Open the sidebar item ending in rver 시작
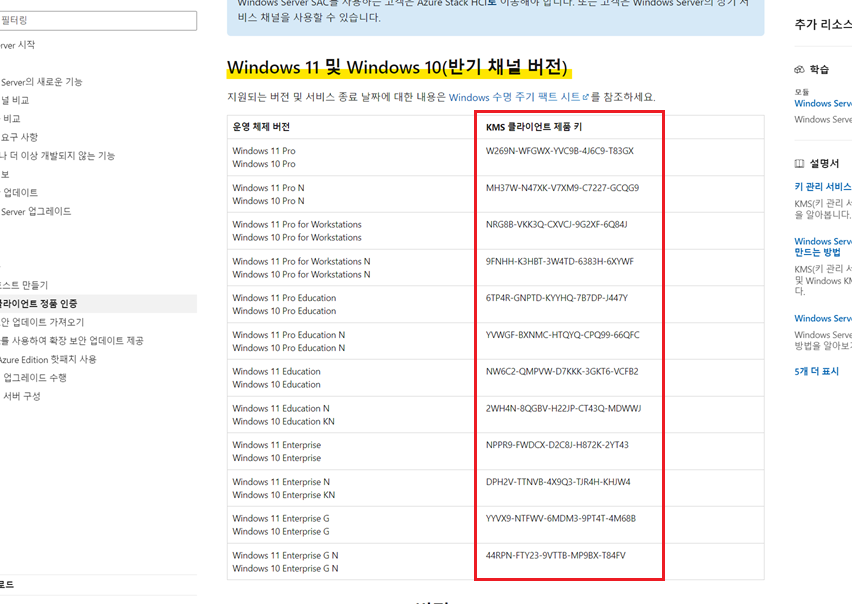Image resolution: width=852 pixels, height=604 pixels. coord(17,45)
